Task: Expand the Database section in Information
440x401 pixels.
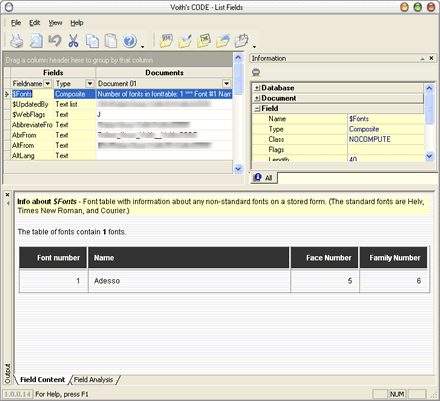Action: pos(257,88)
